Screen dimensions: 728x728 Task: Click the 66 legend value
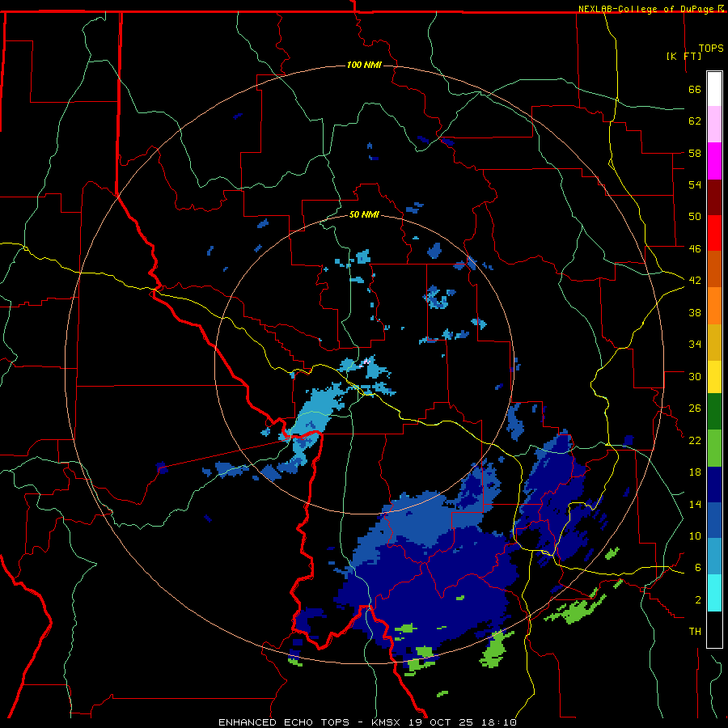(695, 89)
